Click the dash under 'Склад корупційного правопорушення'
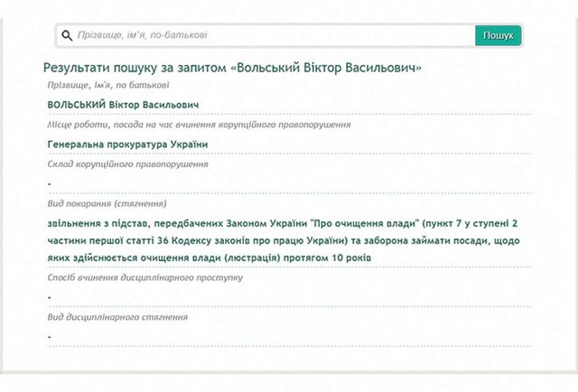Viewport: 578px width, 392px height. (50, 183)
